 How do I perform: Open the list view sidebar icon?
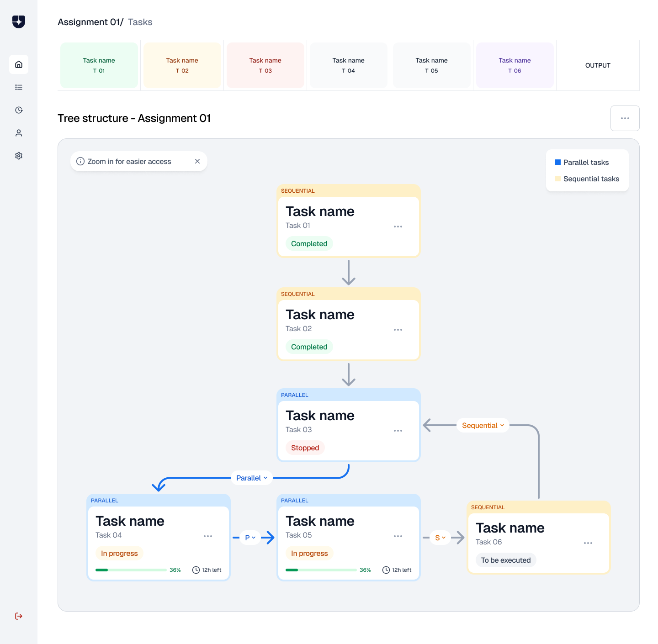pos(19,87)
